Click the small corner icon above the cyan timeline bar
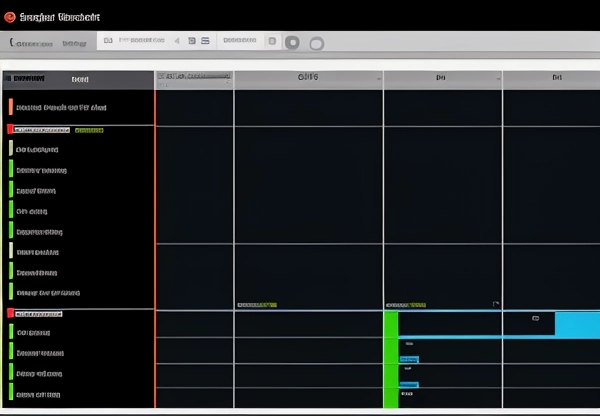Image resolution: width=600 pixels, height=416 pixels. tap(496, 304)
